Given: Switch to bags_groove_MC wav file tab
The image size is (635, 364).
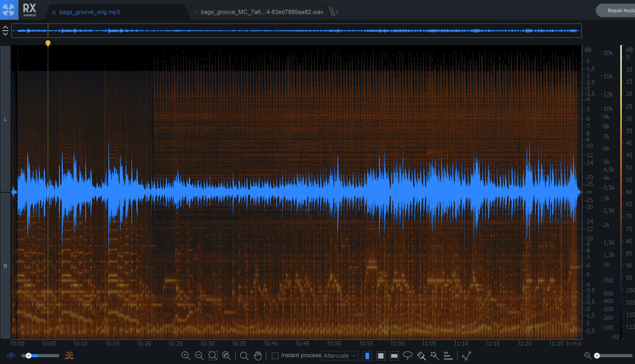Looking at the screenshot, I should pos(262,12).
